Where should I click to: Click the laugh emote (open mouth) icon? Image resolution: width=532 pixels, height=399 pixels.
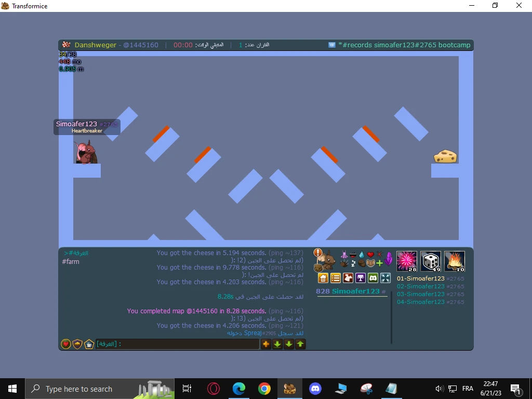[x=353, y=255]
